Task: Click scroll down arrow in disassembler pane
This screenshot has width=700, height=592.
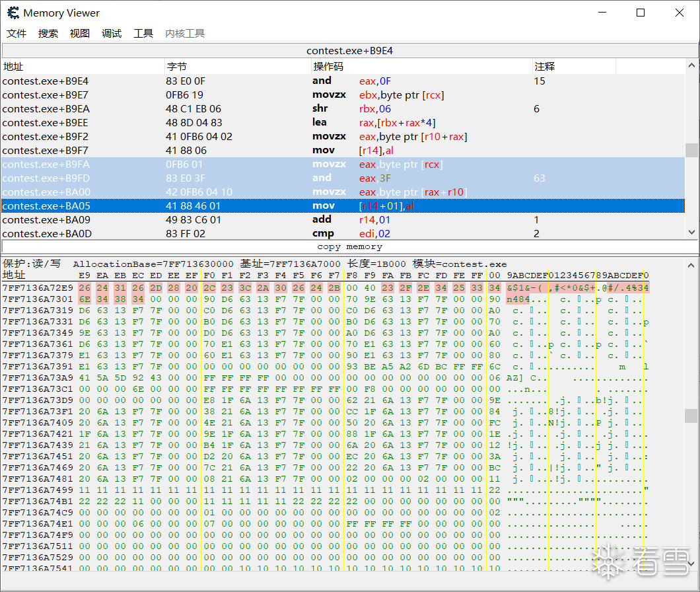Action: point(691,233)
